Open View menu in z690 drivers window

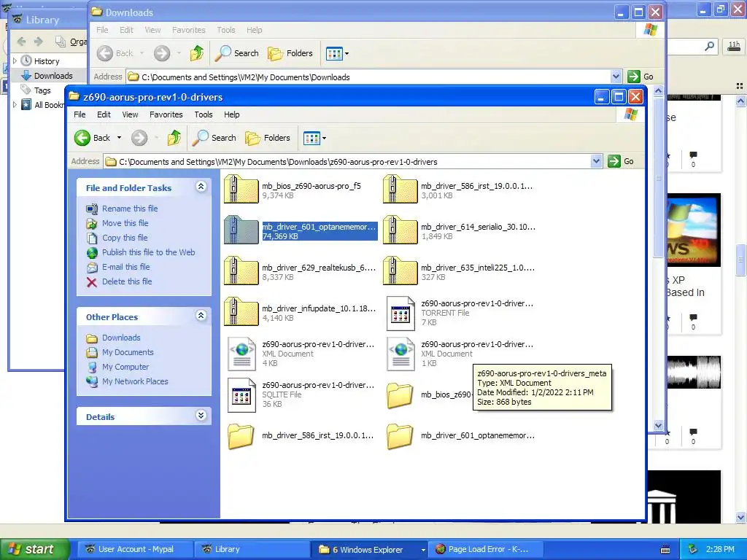tap(130, 114)
